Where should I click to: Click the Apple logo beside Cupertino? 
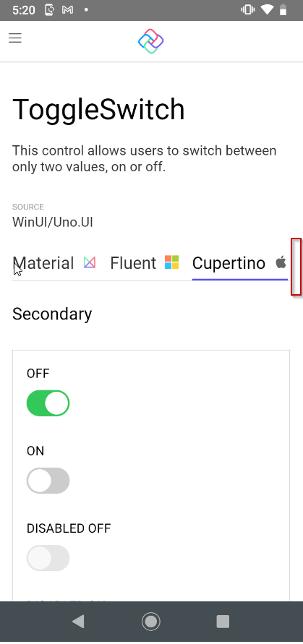coord(281,262)
